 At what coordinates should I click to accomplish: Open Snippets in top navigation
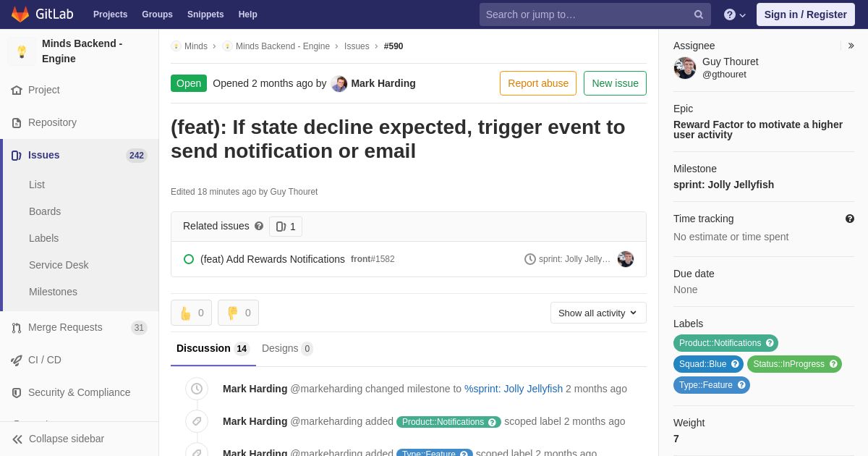(205, 14)
